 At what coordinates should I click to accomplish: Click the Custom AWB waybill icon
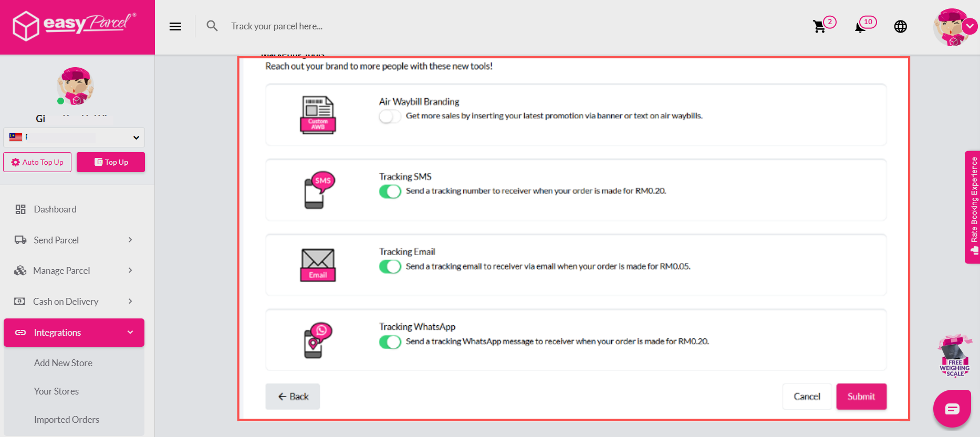point(318,115)
